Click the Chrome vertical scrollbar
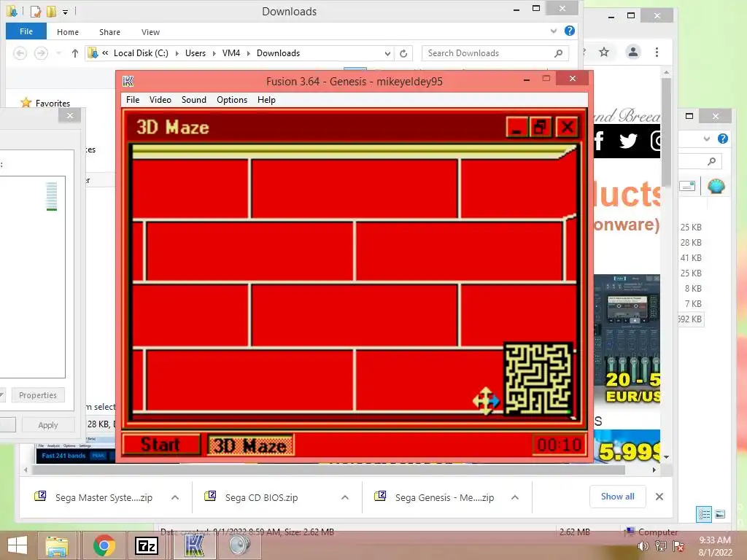This screenshot has width=747, height=560. (666, 132)
